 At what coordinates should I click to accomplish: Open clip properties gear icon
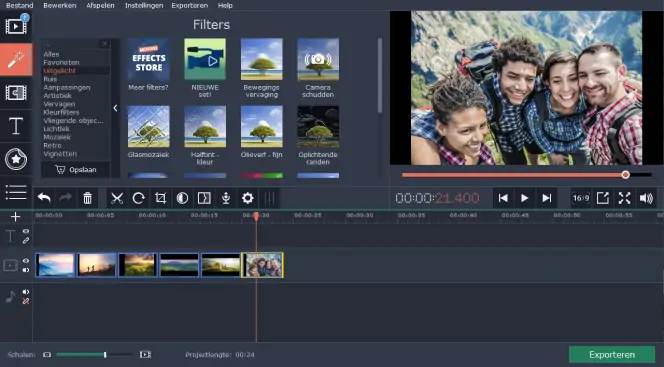click(x=248, y=198)
